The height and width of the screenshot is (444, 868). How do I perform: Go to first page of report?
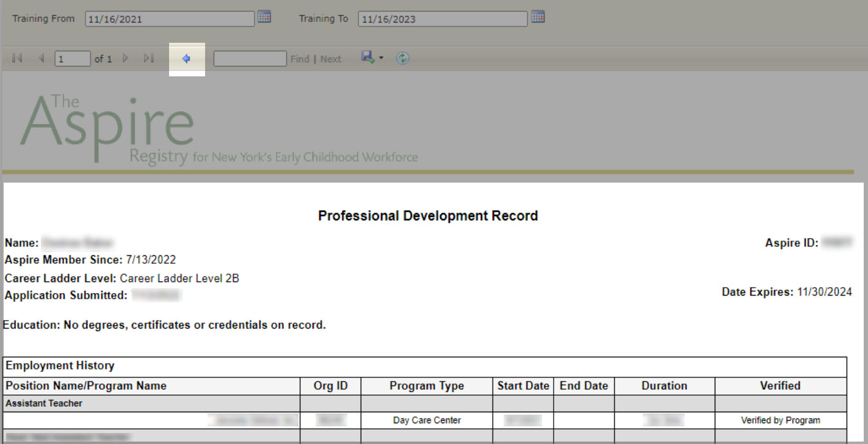pyautogui.click(x=17, y=59)
